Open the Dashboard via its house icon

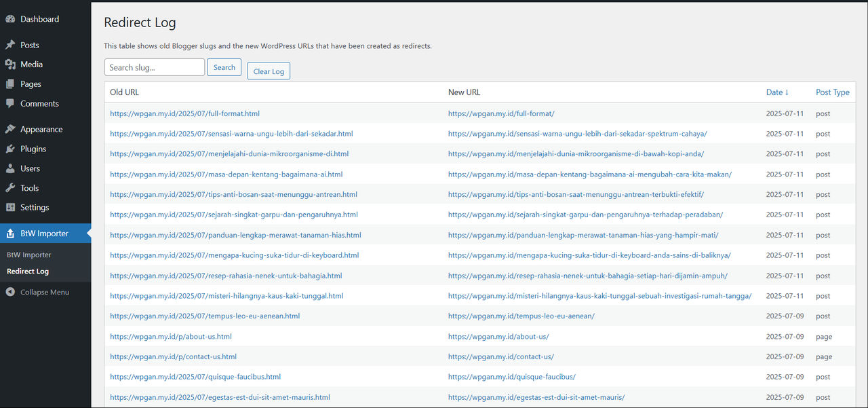pyautogui.click(x=12, y=18)
